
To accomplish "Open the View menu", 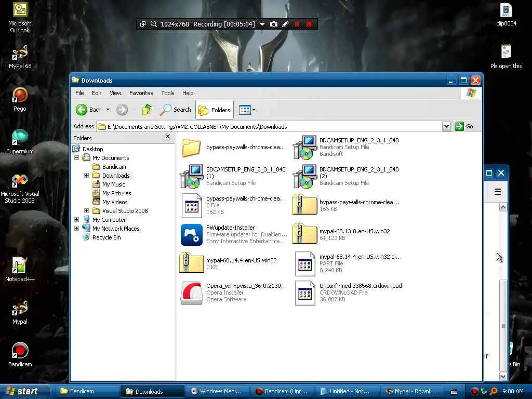I will pos(115,93).
